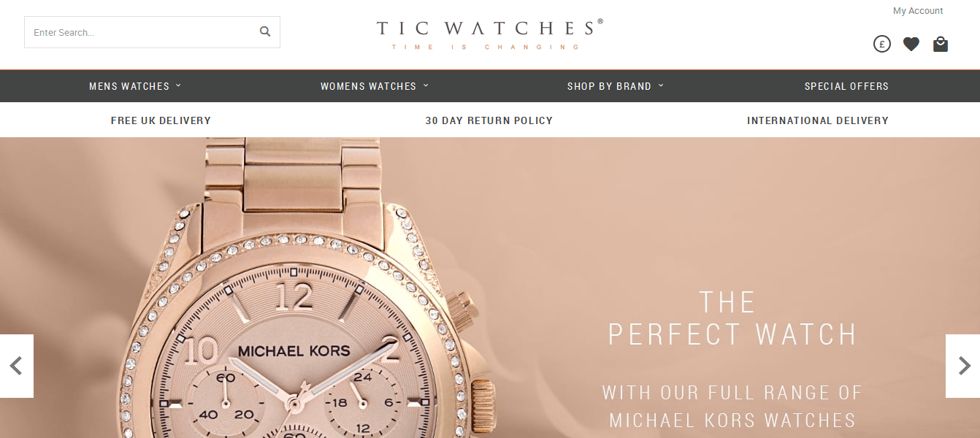
Task: Select Womens Watches menu item
Action: click(x=368, y=86)
